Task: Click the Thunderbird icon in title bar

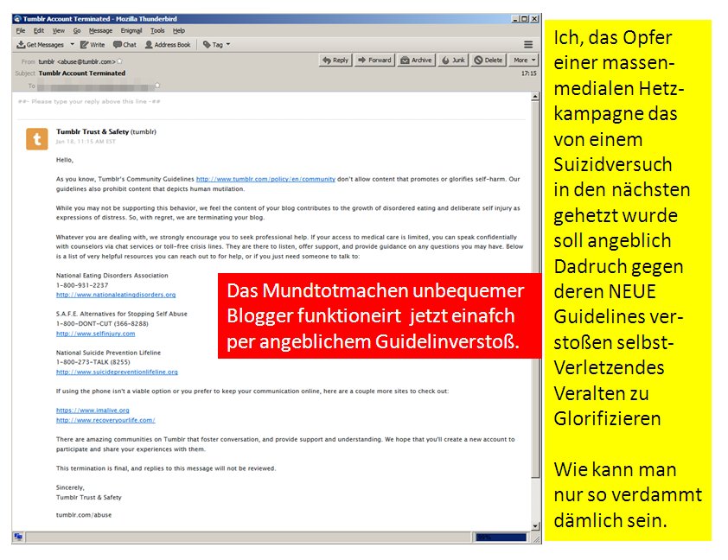Action: click(x=17, y=18)
